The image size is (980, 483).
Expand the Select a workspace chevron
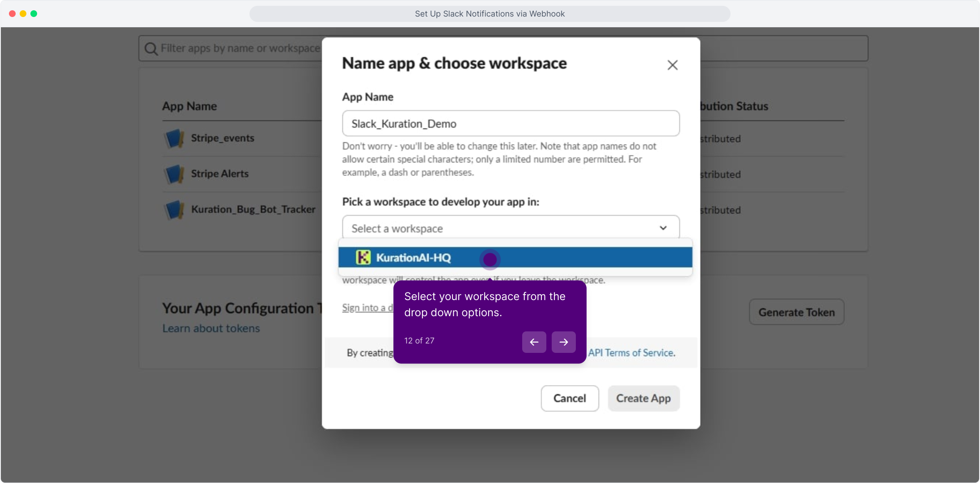[x=663, y=228]
